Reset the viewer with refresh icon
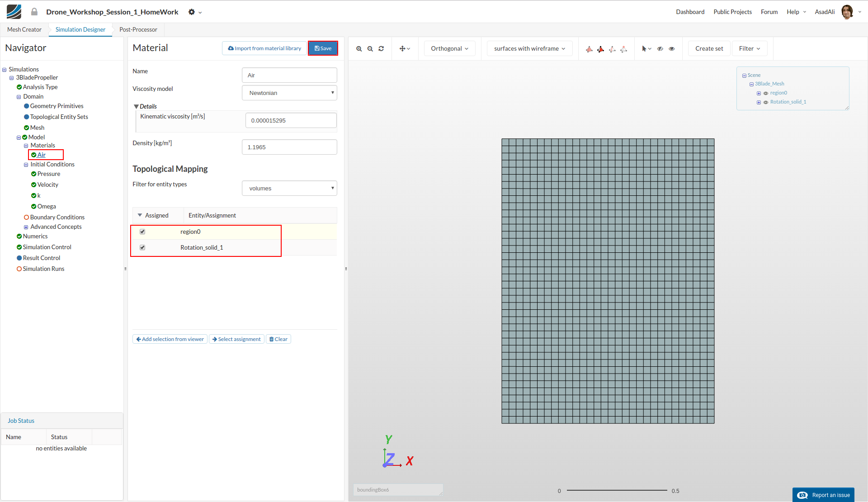The height and width of the screenshot is (502, 868). 381,49
